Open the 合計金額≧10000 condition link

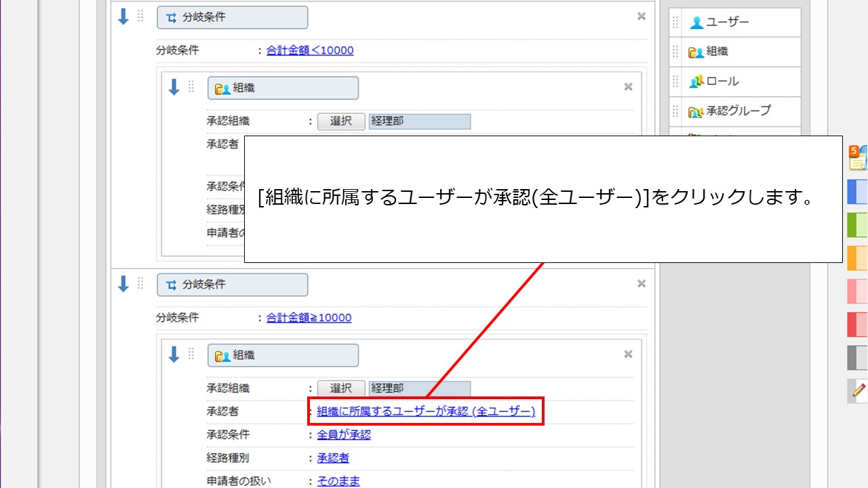pyautogui.click(x=309, y=318)
